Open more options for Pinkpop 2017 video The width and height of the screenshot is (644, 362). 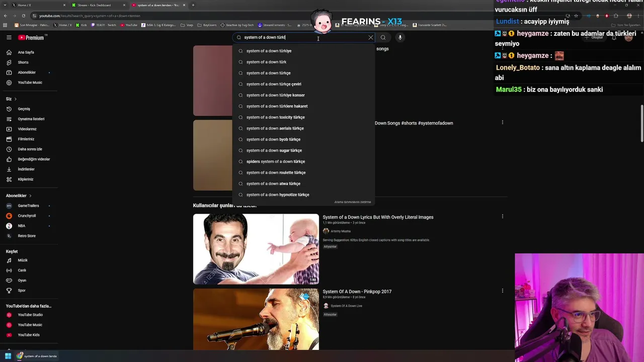[502, 291]
